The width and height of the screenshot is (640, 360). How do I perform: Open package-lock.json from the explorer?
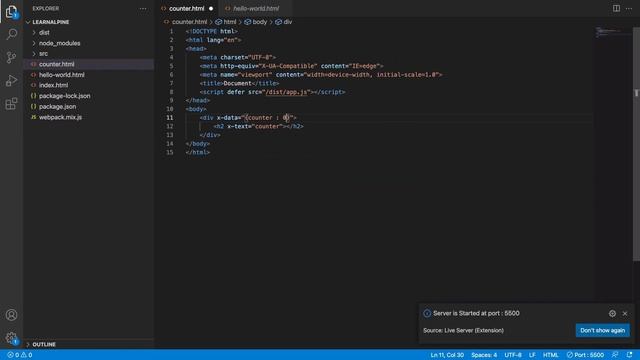64,96
